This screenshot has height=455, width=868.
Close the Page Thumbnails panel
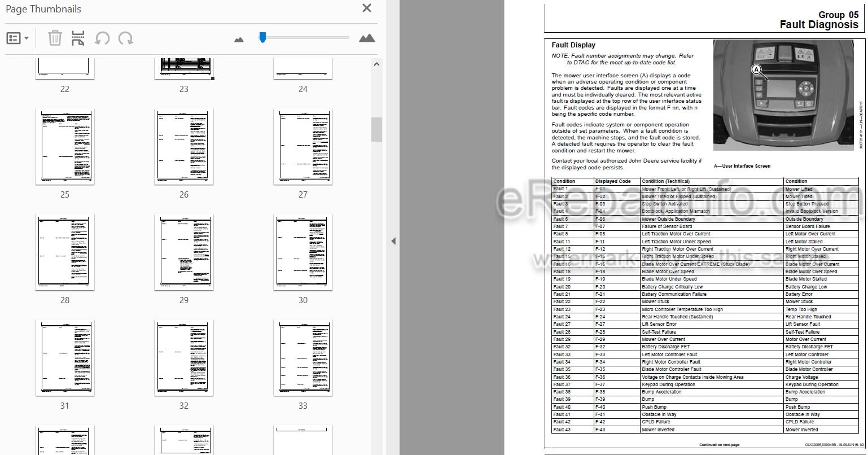(367, 8)
